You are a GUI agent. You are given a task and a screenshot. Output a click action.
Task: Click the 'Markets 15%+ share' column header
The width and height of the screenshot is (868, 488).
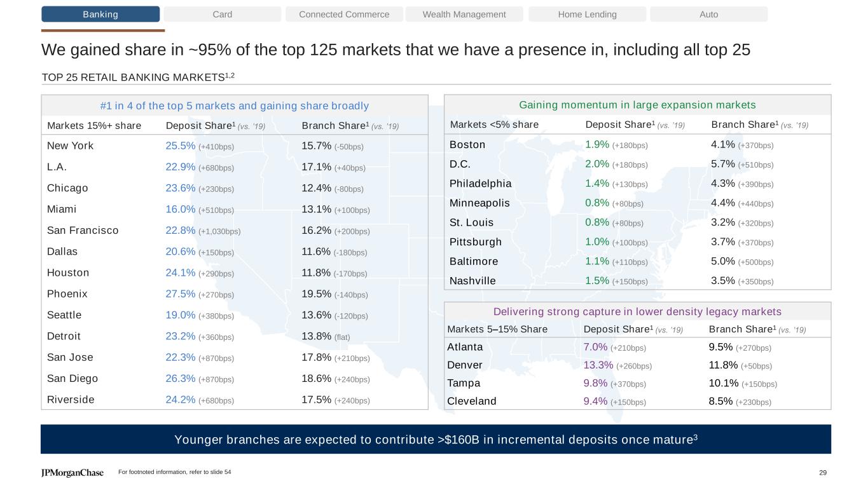(94, 126)
